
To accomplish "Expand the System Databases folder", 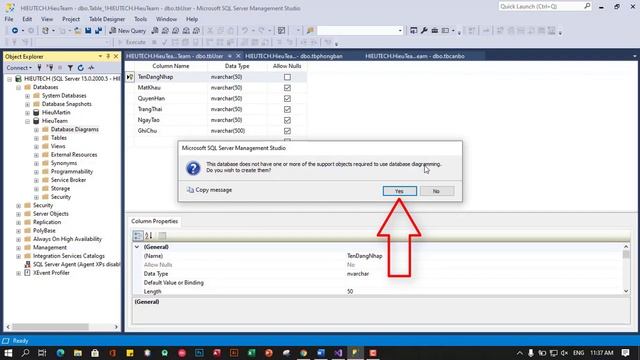I will pos(27,96).
